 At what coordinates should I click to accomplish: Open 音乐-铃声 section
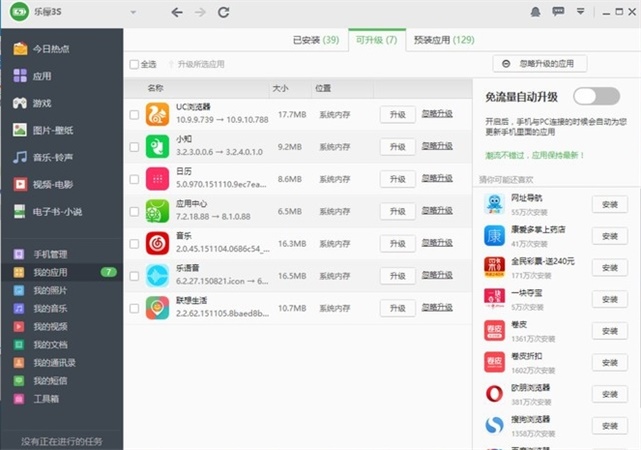(x=43, y=157)
